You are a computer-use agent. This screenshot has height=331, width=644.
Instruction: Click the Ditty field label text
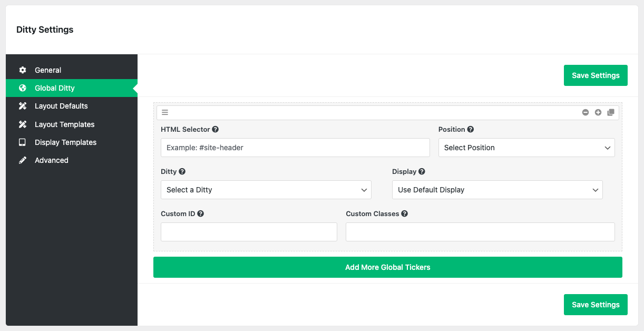169,171
